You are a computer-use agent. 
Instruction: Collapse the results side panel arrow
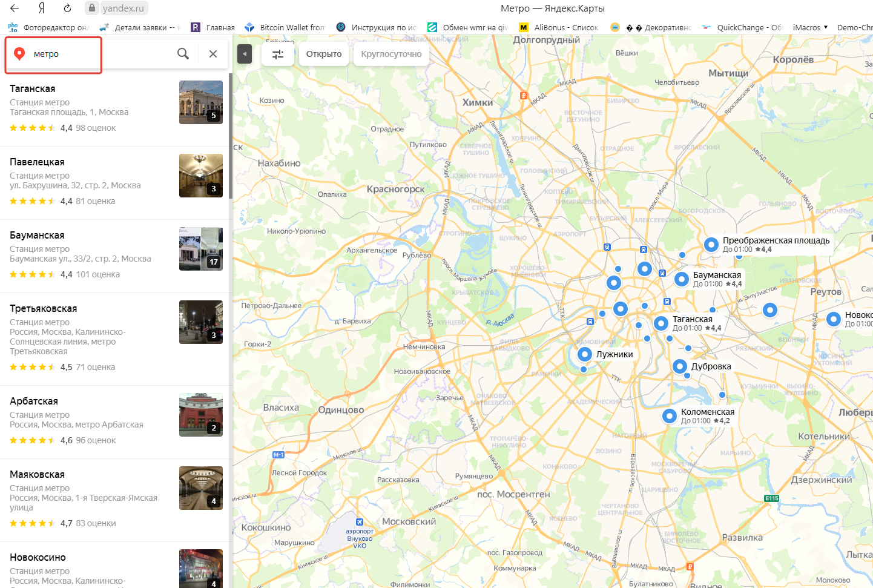point(244,54)
